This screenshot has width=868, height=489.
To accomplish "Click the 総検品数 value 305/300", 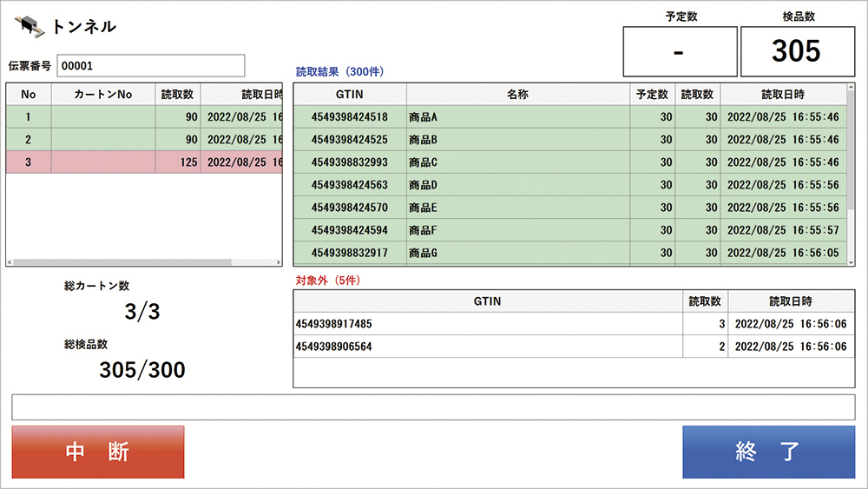I will coord(142,370).
